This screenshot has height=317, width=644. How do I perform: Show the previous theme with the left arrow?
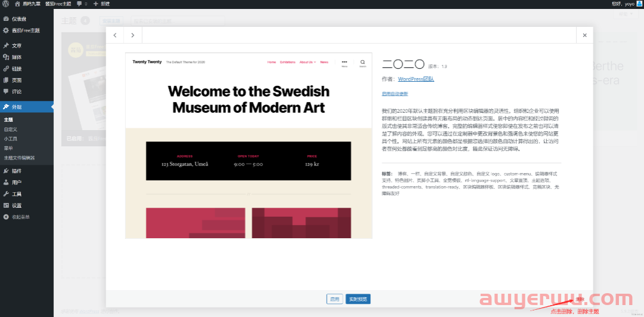[x=115, y=35]
